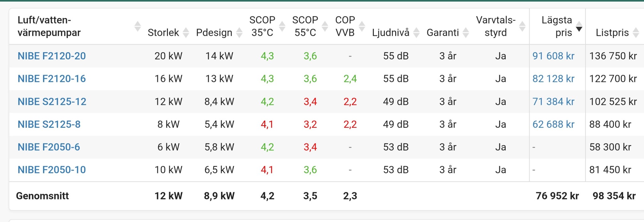
Task: Open NIBE S2125-12 product link
Action: 52,101
